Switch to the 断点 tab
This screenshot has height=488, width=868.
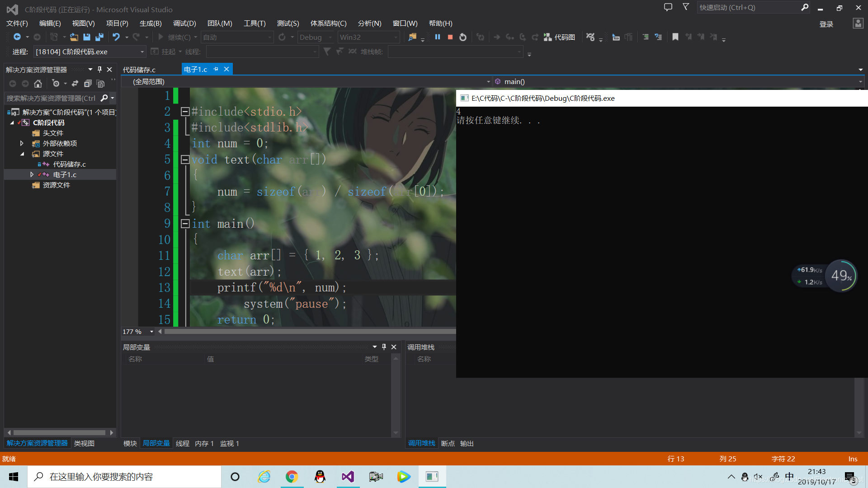pos(448,443)
